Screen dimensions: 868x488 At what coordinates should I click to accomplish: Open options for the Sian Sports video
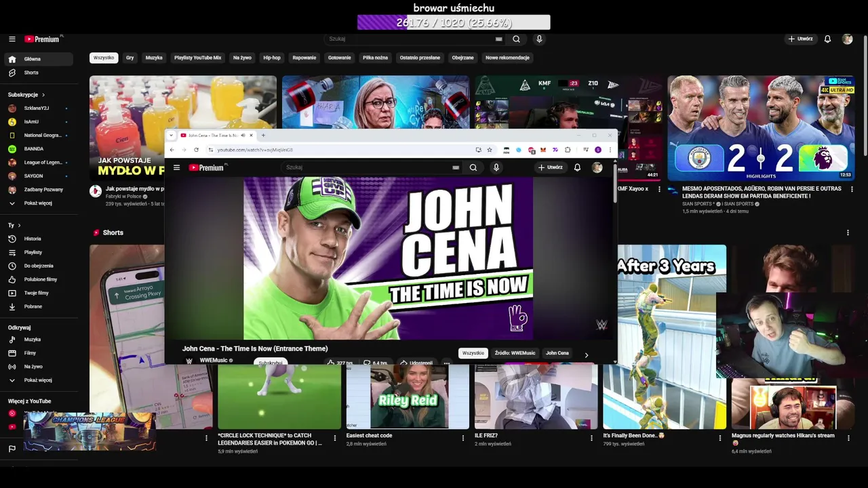[x=852, y=189]
